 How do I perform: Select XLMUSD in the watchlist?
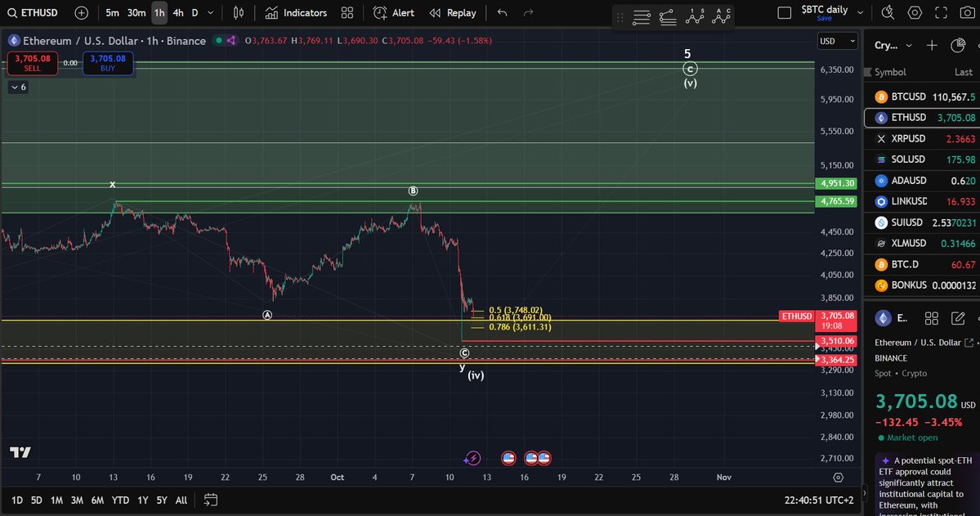click(923, 244)
